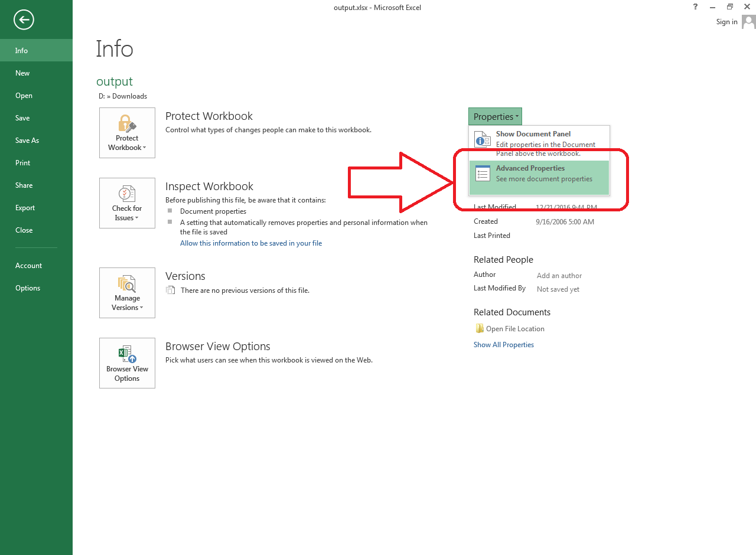The image size is (756, 555).
Task: Click Sign in at top right
Action: pos(726,22)
